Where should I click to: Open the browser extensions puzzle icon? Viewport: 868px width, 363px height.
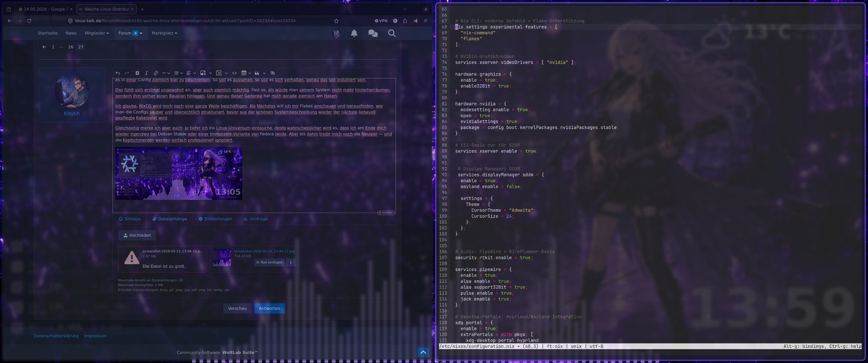click(405, 21)
